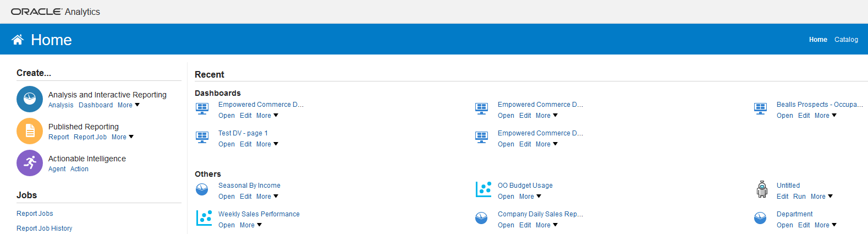
Task: Click the Weekly Sales Performance title
Action: 259,214
